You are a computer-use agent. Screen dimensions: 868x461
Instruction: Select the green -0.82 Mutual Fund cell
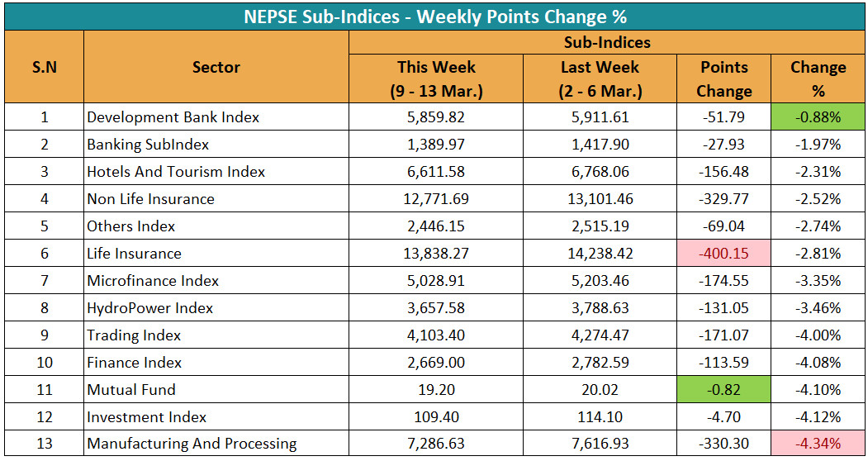point(723,390)
